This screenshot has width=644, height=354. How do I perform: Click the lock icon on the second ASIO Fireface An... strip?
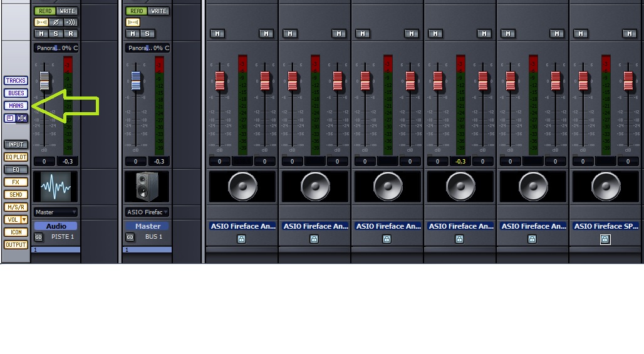point(314,239)
